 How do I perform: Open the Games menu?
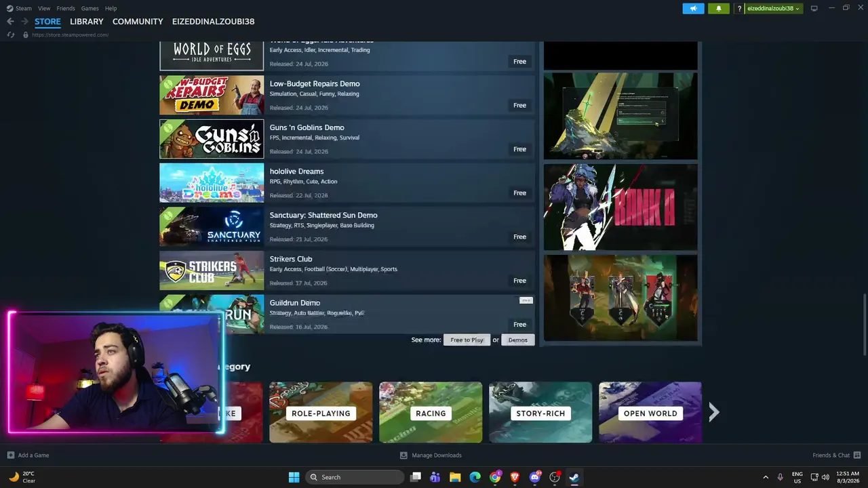tap(90, 8)
